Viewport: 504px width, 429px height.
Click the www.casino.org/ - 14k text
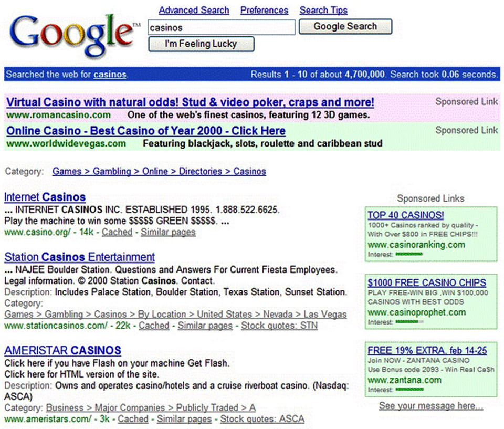point(48,232)
